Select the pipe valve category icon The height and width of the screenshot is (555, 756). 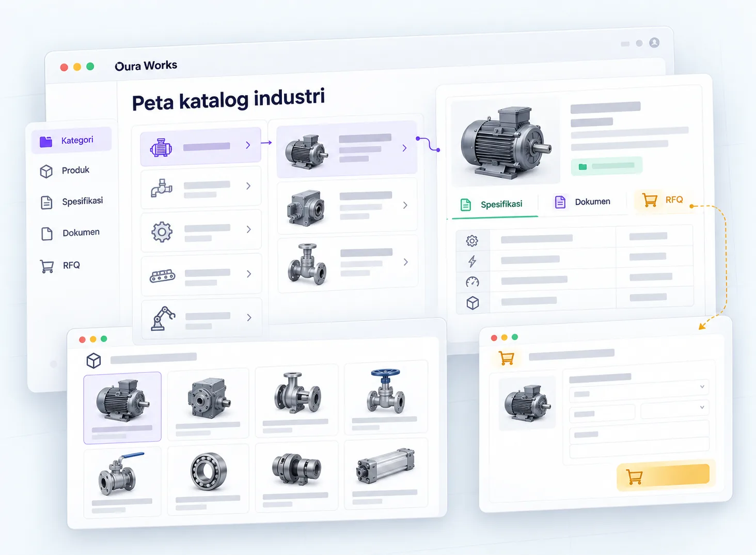click(x=162, y=188)
